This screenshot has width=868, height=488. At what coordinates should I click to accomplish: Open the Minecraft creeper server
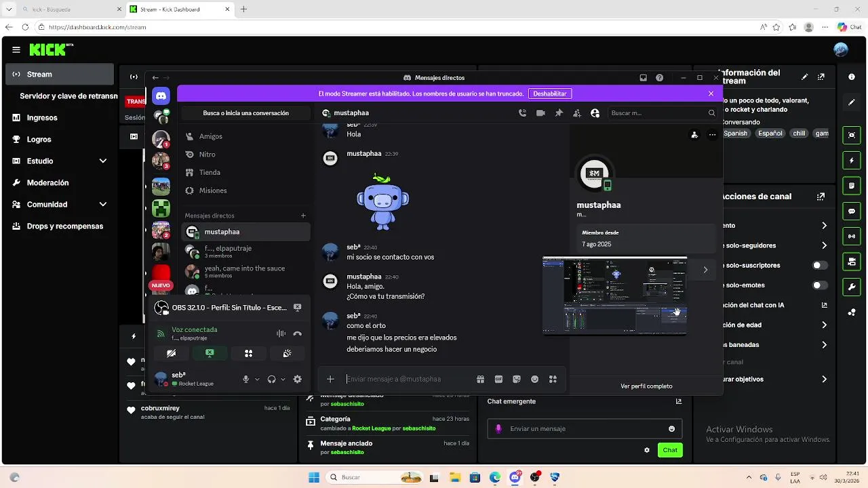161,208
